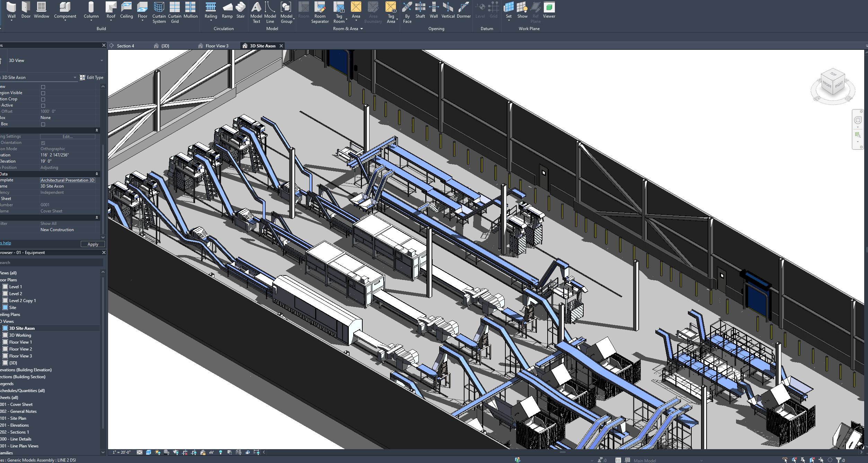Expand the Room & Area panel dropdown
868x463 pixels.
(x=361, y=29)
